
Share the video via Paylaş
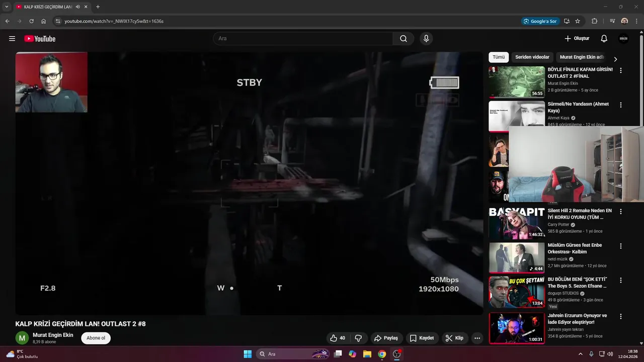(386, 338)
